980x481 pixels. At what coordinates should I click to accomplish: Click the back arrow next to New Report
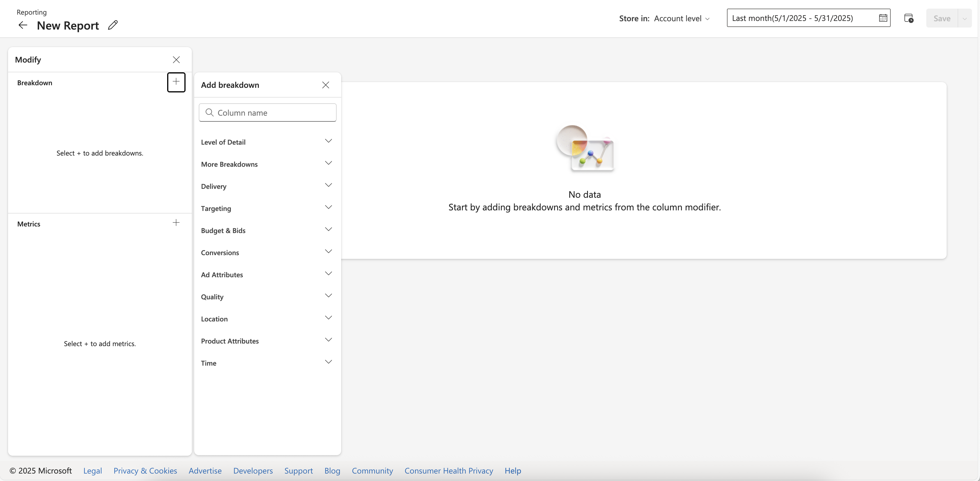pyautogui.click(x=23, y=25)
